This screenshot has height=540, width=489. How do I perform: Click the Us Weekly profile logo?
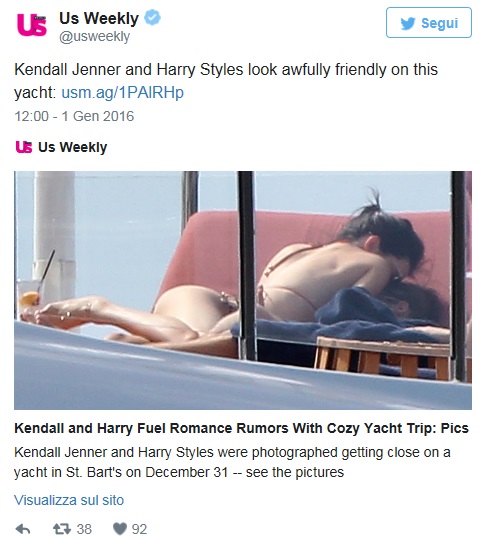pyautogui.click(x=32, y=24)
